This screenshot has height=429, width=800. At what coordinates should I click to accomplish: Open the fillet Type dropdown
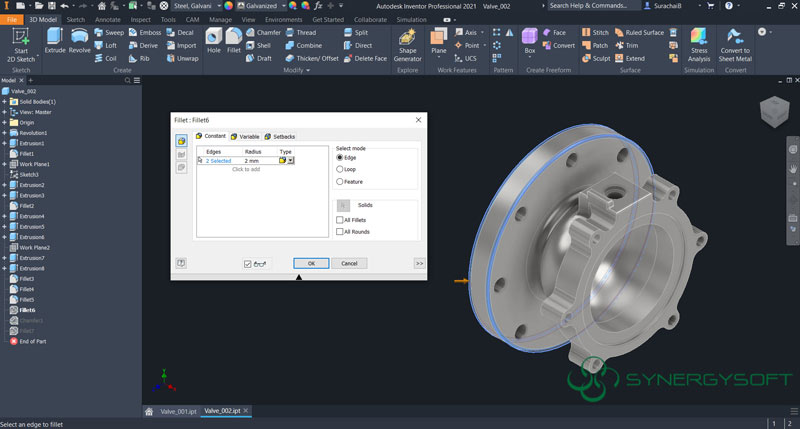point(291,160)
